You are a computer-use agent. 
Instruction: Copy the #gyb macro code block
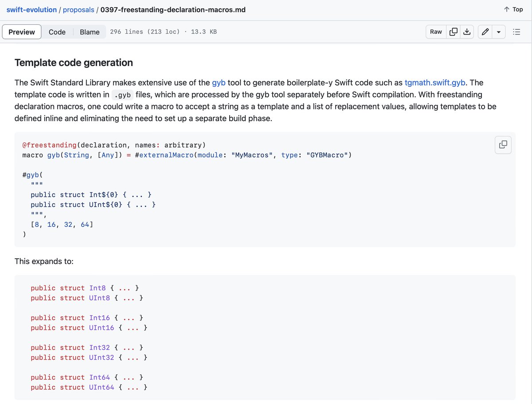tap(503, 144)
